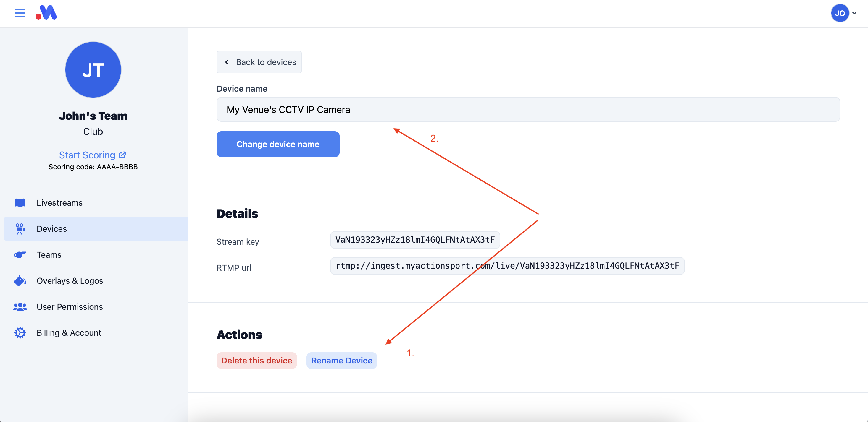Screen dimensions: 868x422
Task: Select Devices in sidebar
Action: (x=96, y=228)
